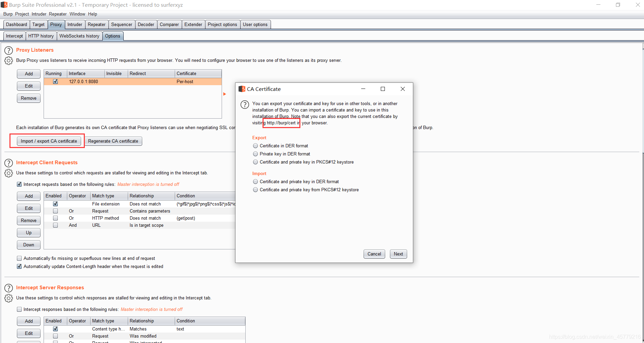Switch to the Dashboard tab

pos(17,24)
